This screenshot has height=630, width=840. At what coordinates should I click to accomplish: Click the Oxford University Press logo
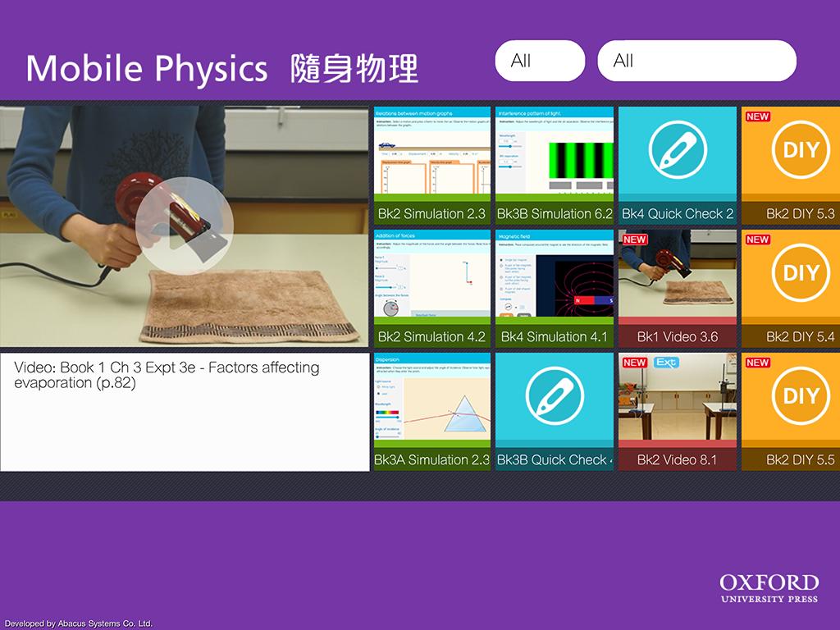pos(769,588)
